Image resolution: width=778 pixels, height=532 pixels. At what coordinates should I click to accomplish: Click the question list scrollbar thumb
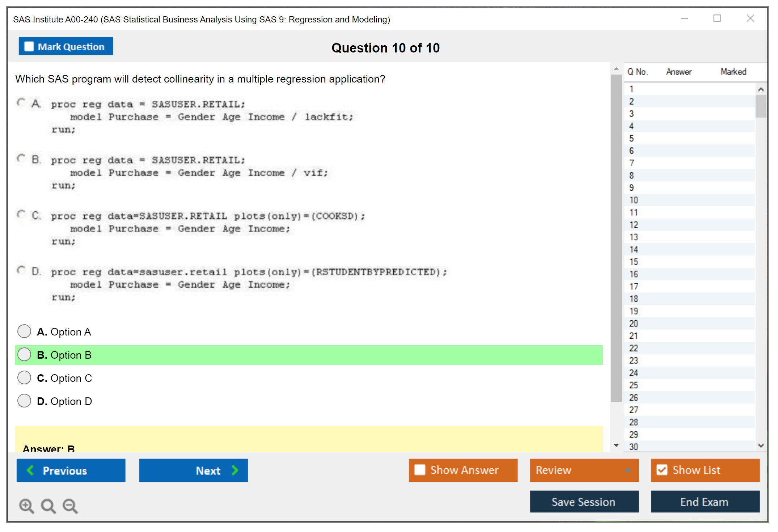[761, 106]
